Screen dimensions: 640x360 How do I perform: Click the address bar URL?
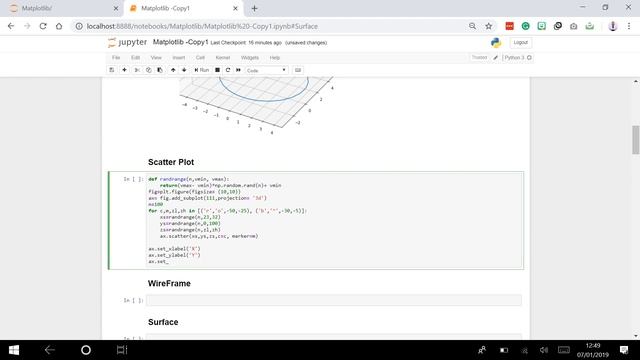pyautogui.click(x=202, y=26)
